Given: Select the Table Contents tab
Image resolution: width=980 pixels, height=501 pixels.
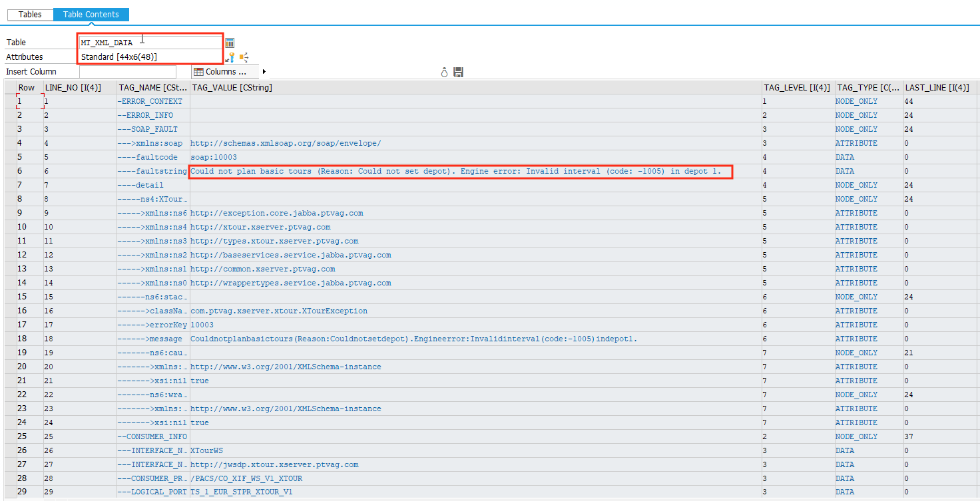Looking at the screenshot, I should [91, 15].
